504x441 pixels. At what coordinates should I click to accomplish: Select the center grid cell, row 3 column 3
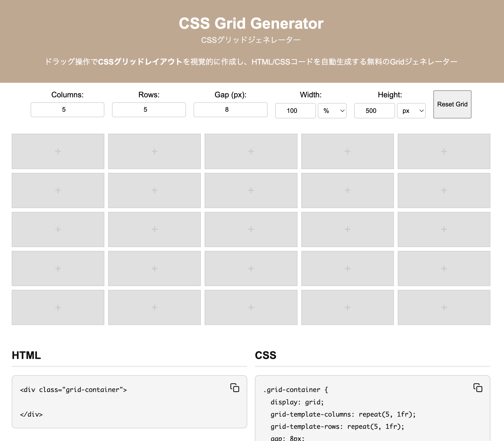[251, 229]
